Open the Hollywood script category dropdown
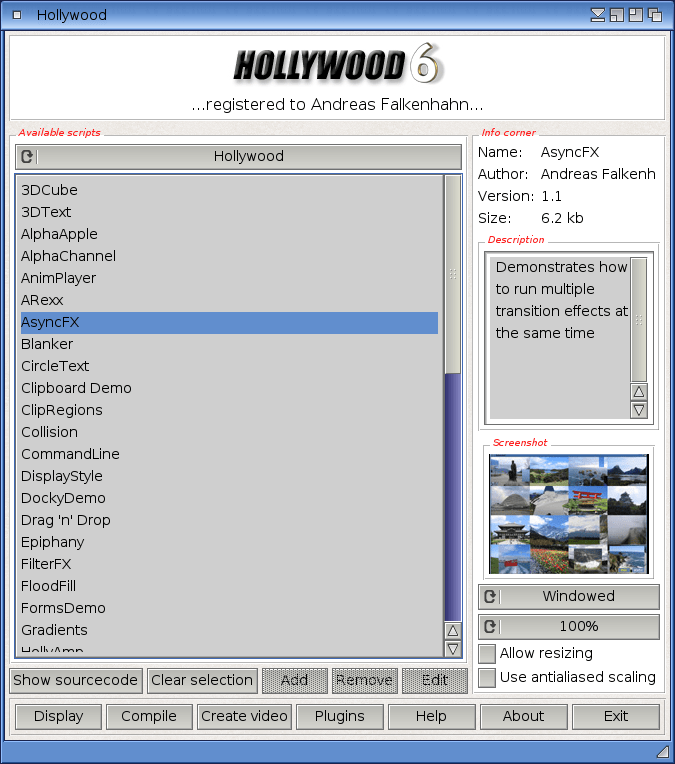The width and height of the screenshot is (675, 764). coord(239,156)
